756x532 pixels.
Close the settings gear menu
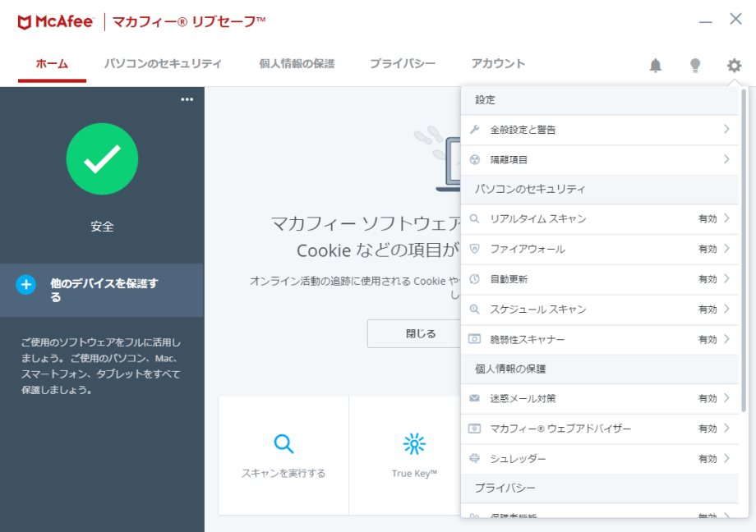[734, 65]
